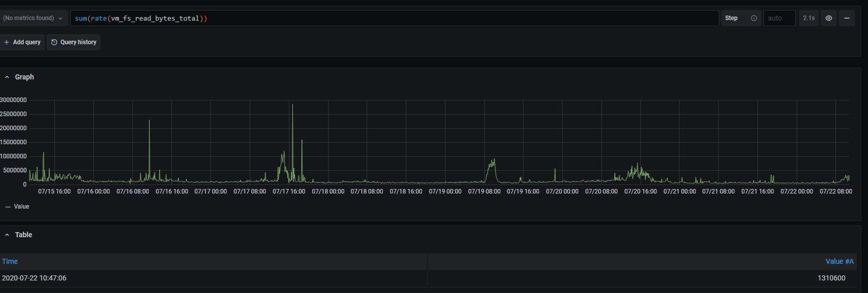This screenshot has width=868, height=293.
Task: Sort table by the 'Value #A' column header
Action: 839,261
